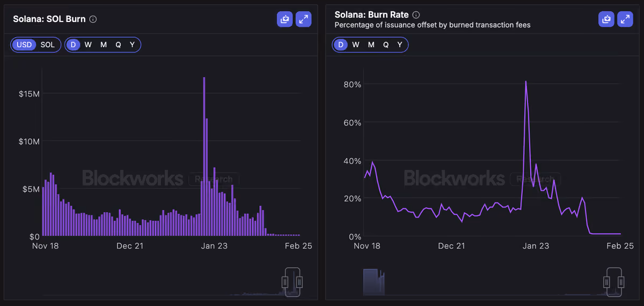Download the Burn Rate chart image
Viewport: 644px width, 306px height.
coord(606,19)
